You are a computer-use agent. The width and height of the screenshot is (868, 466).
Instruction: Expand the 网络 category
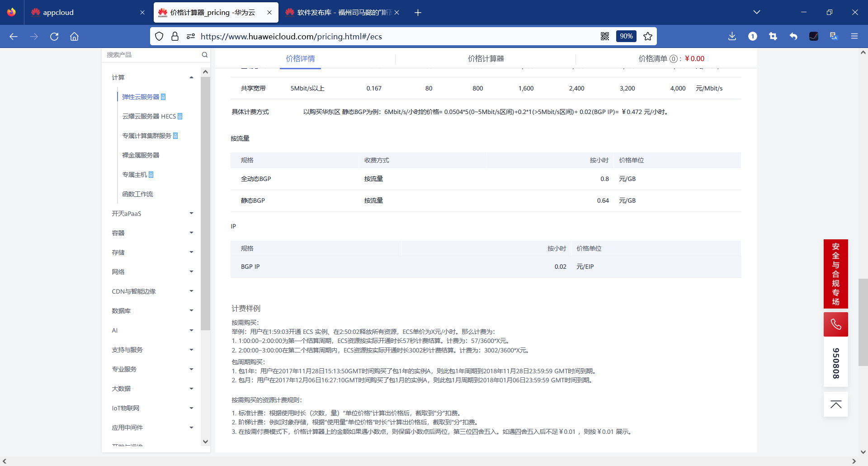coord(191,272)
